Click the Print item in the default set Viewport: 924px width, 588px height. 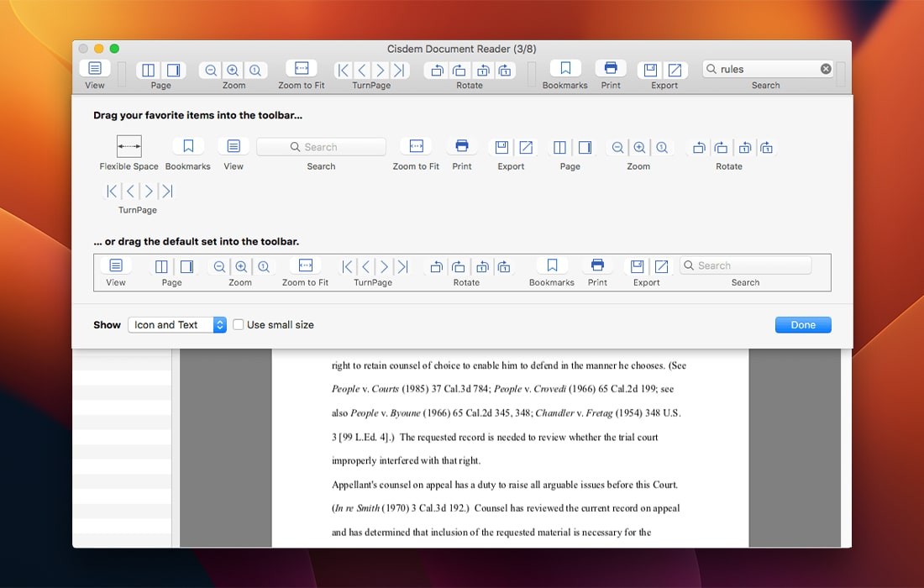597,266
